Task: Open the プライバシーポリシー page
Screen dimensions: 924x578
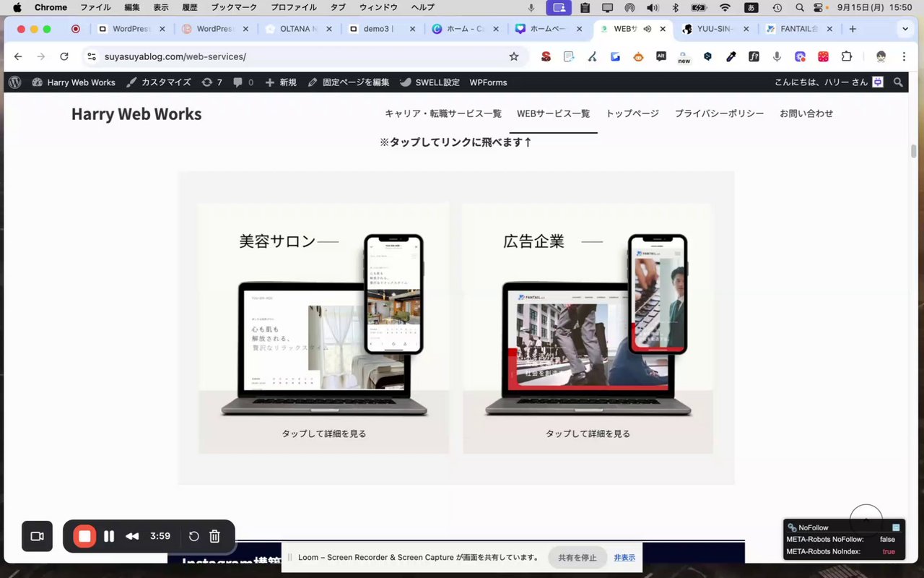Action: pos(719,113)
